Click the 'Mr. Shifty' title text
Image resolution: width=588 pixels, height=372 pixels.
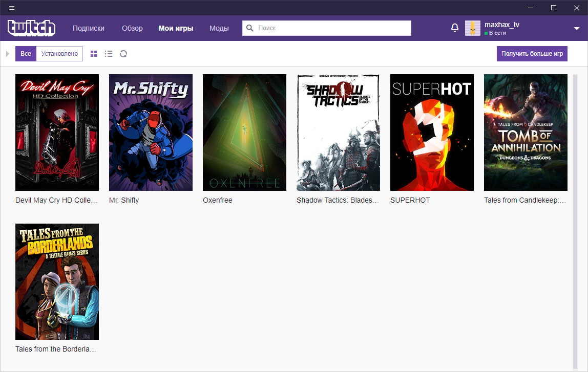(x=124, y=200)
